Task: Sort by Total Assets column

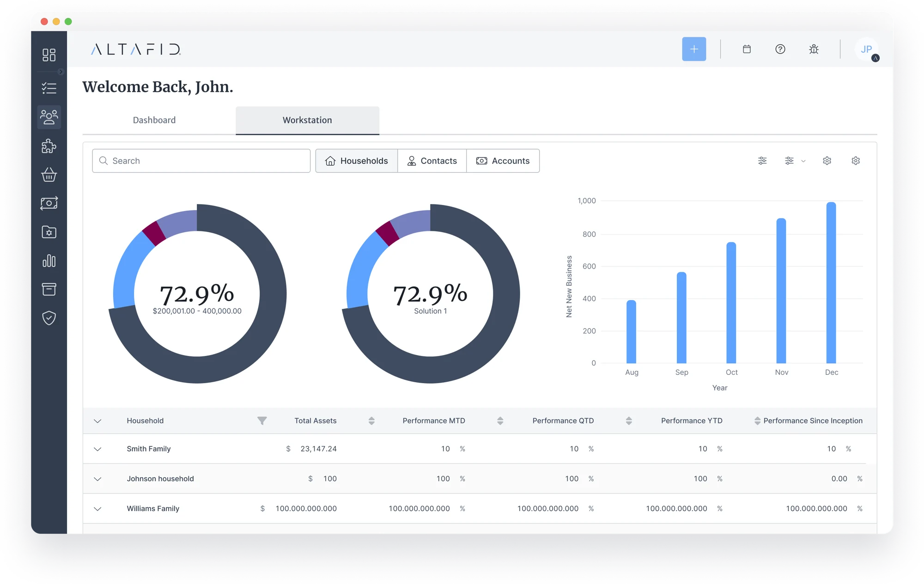Action: coord(371,421)
